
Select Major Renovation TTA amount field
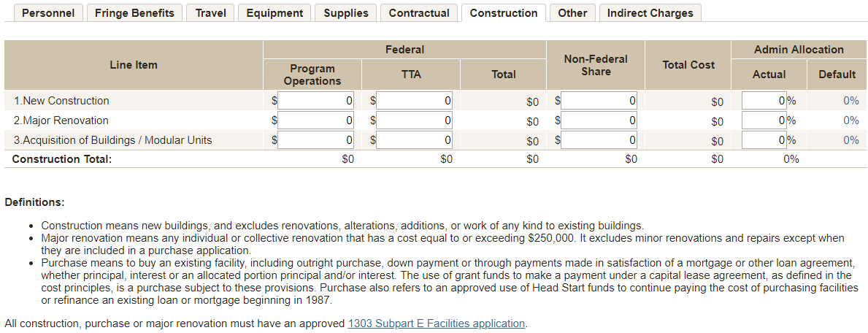click(414, 120)
